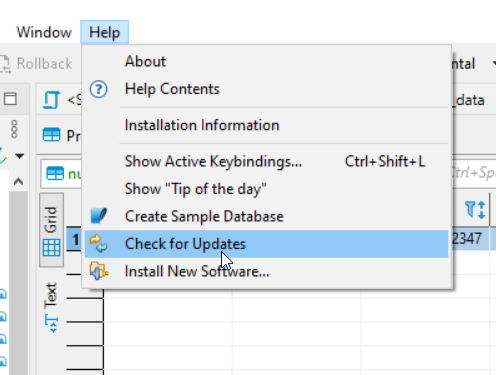Screen dimensions: 496x375
Task: Select Show Active Keybindings entry
Action: (x=266, y=162)
